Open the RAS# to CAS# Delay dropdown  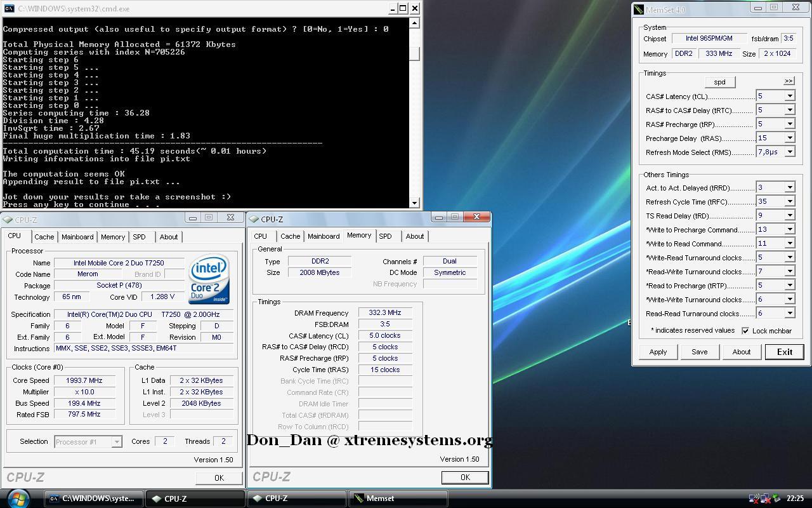click(x=790, y=110)
